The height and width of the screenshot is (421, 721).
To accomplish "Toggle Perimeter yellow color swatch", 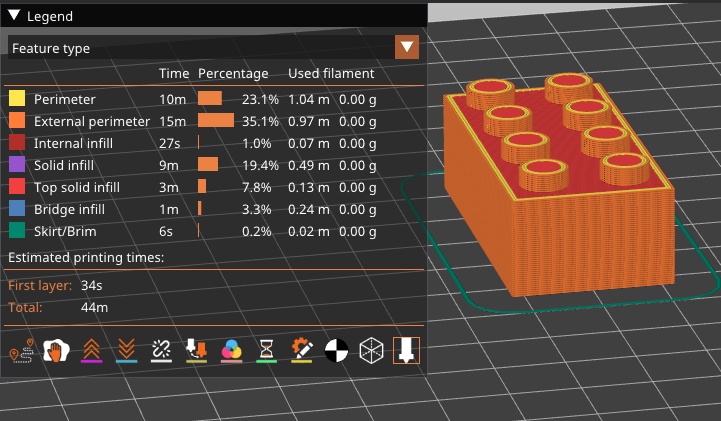I will click(17, 98).
